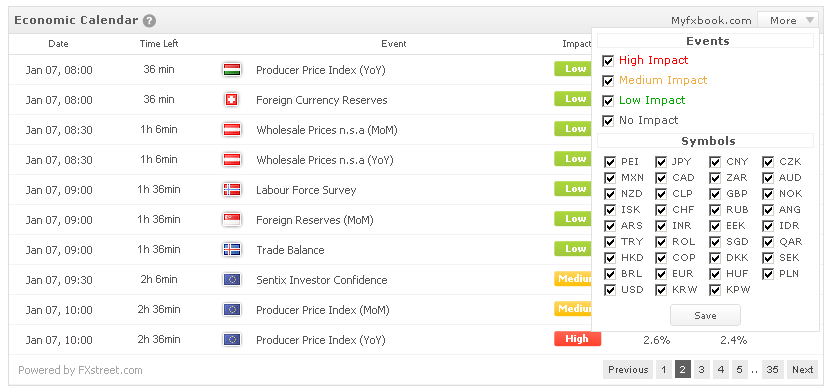Save the filter settings
Image resolution: width=829 pixels, height=387 pixels.
click(x=705, y=315)
